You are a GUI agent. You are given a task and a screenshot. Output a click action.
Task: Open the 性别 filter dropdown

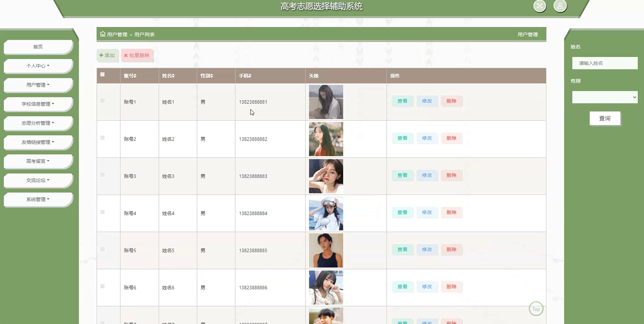[x=605, y=97]
